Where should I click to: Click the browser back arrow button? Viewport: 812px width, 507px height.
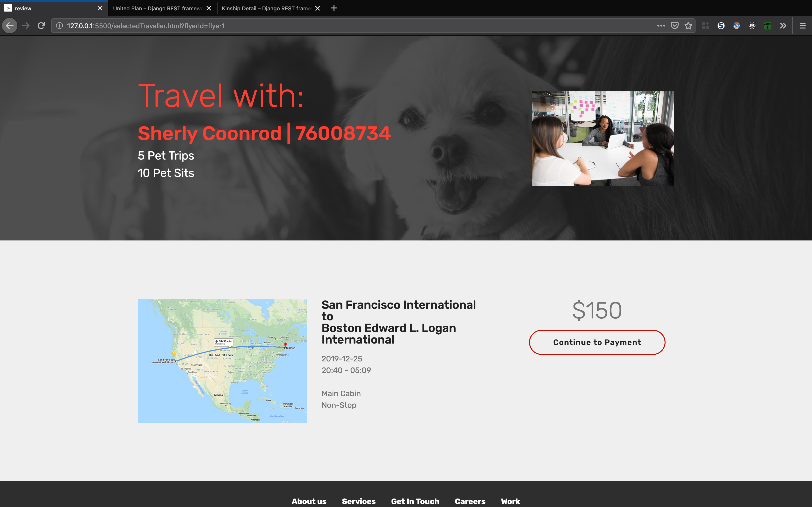[x=10, y=26]
